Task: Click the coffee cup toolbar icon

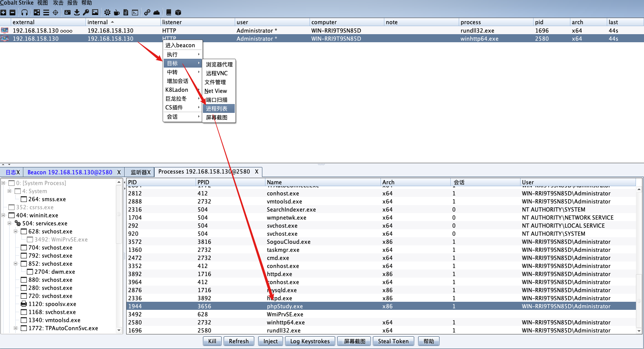Action: [117, 13]
